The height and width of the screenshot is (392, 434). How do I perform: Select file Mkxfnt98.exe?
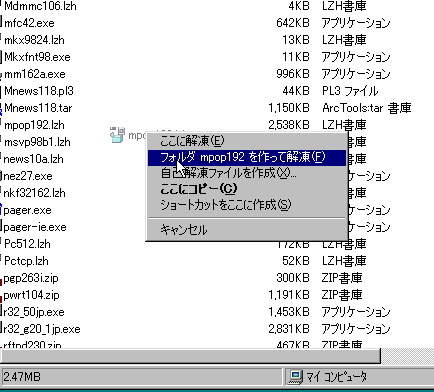(37, 57)
